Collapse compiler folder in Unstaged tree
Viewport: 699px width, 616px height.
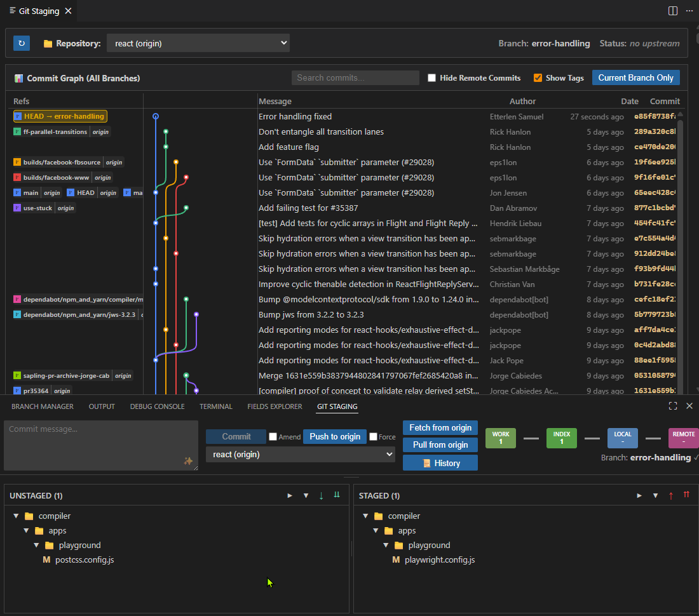click(x=16, y=516)
